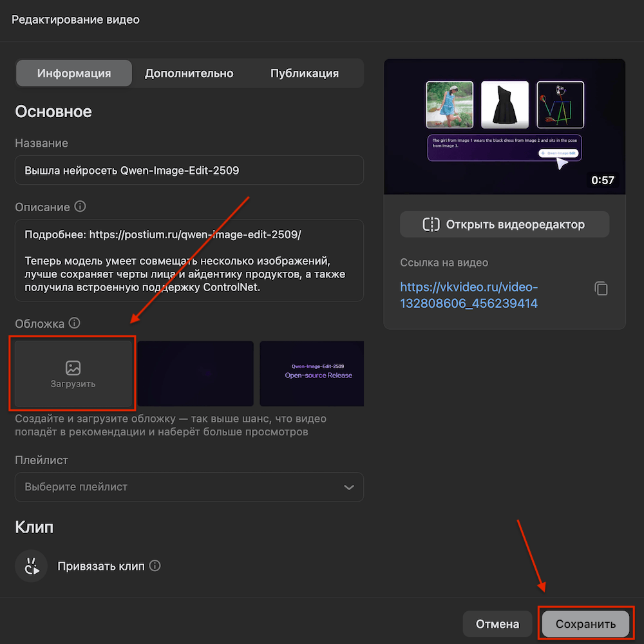Click the info icon next to Обложка

(74, 323)
